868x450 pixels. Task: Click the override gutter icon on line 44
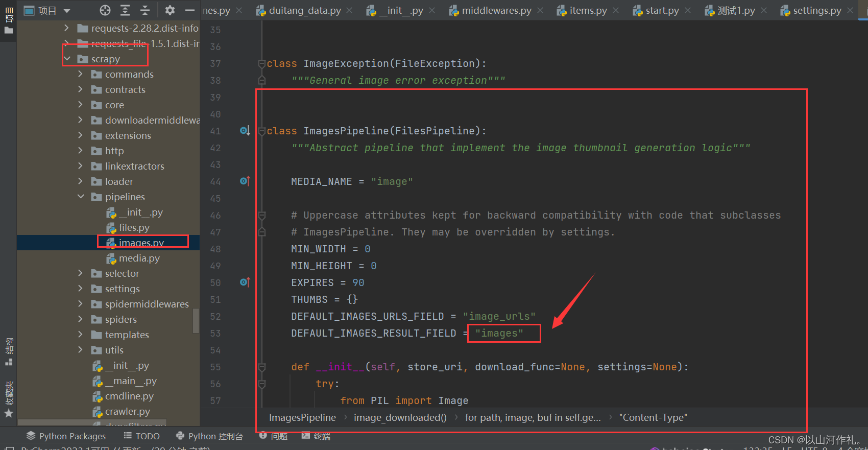(245, 181)
